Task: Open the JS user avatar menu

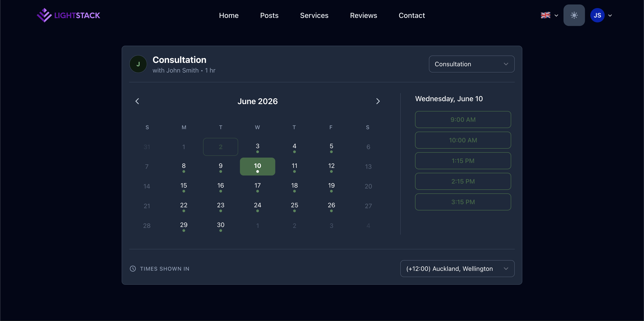Action: (x=601, y=15)
